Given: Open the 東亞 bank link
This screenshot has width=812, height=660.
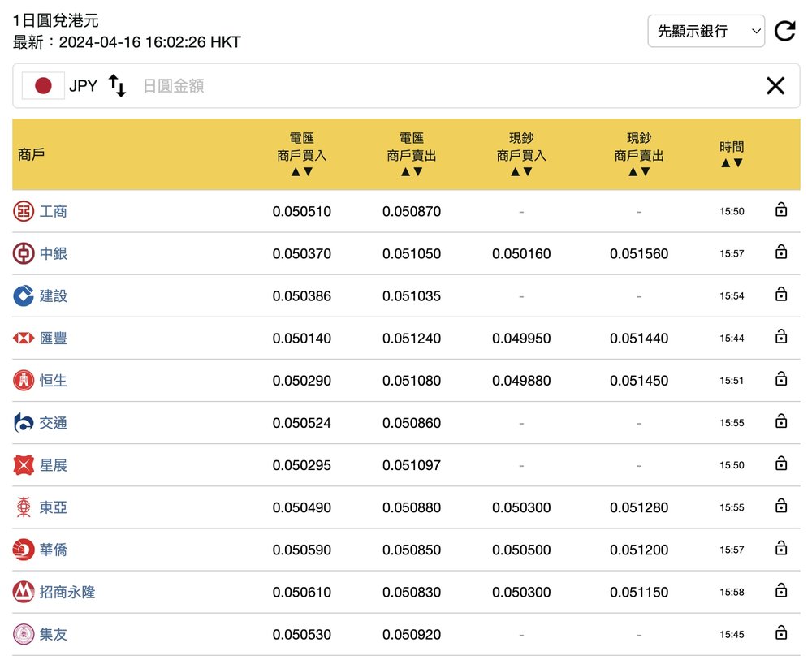Looking at the screenshot, I should [54, 508].
